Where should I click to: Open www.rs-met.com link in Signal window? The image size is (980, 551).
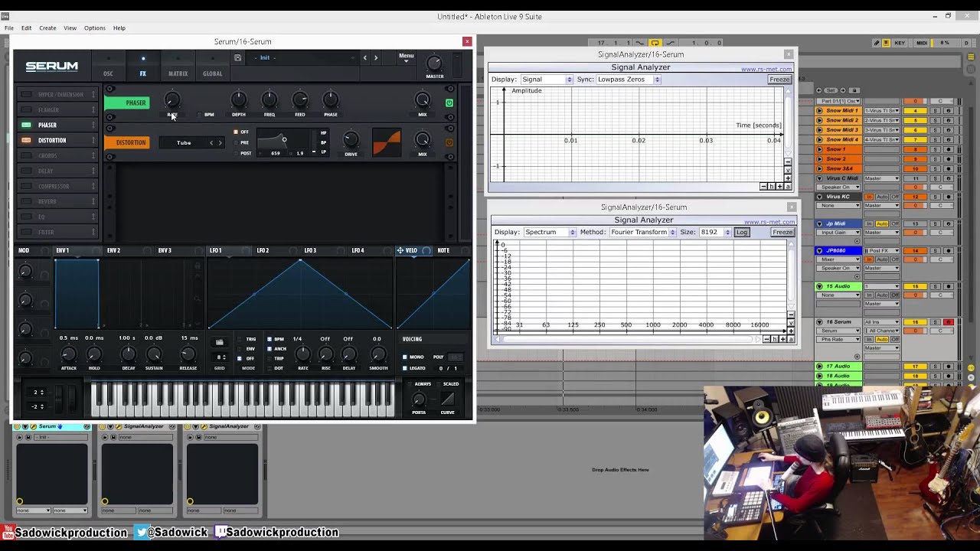(766, 70)
